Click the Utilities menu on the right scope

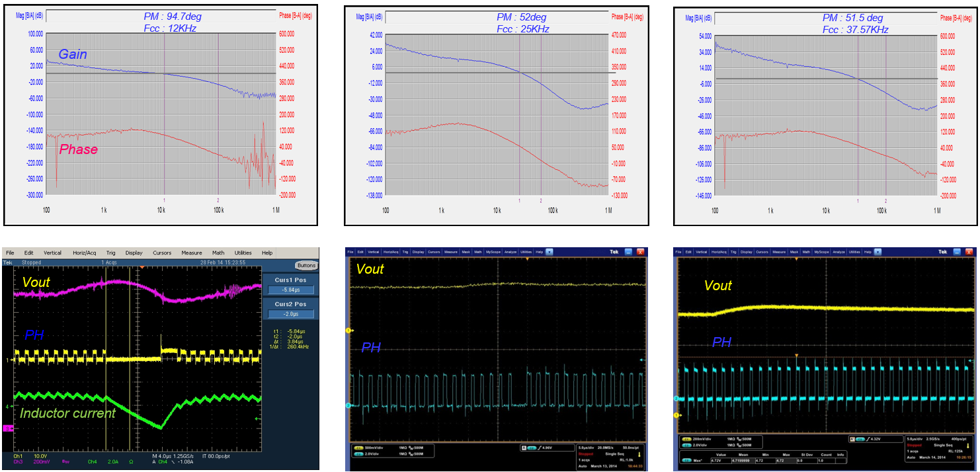tap(854, 252)
